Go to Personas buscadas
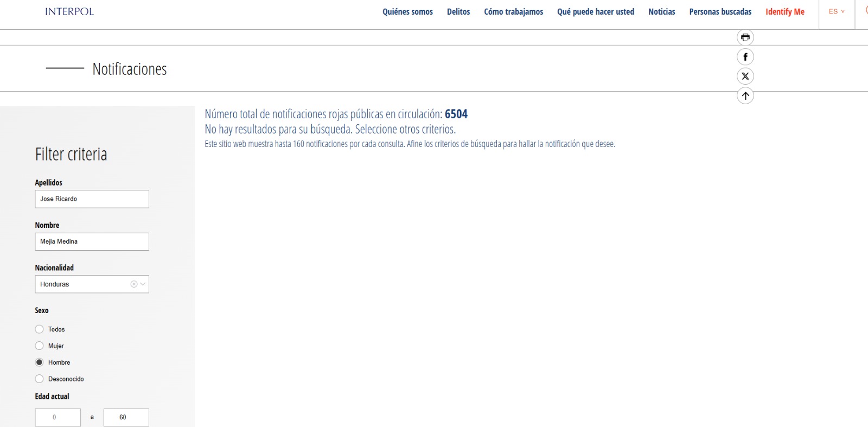The width and height of the screenshot is (868, 427). pyautogui.click(x=720, y=12)
